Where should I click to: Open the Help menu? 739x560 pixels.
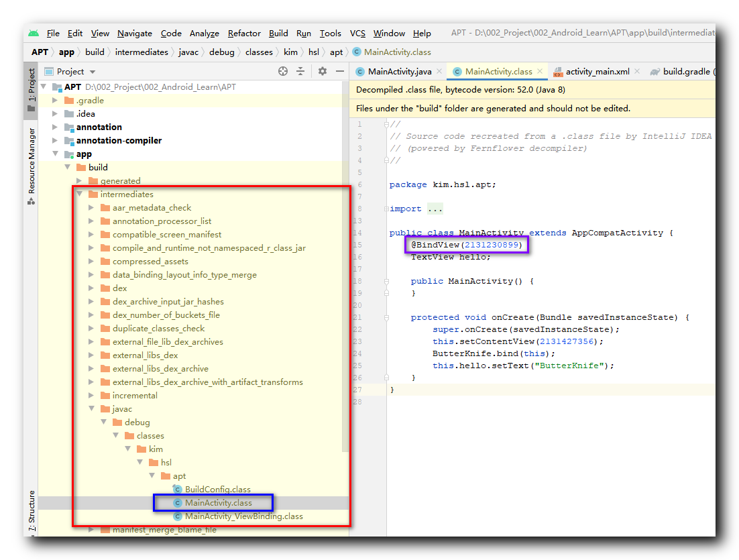click(x=422, y=34)
